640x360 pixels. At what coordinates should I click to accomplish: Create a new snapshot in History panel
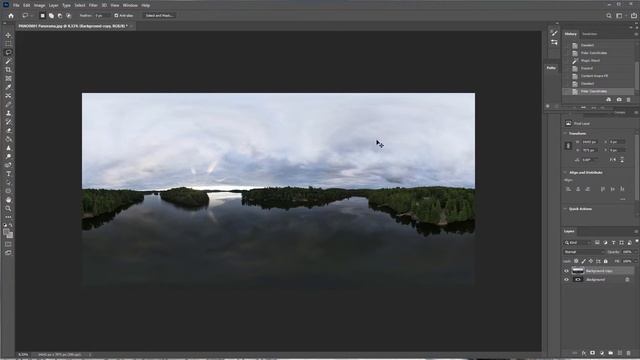(619, 100)
